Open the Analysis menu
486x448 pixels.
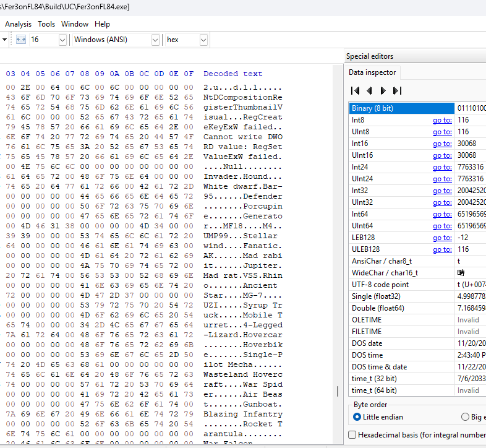(x=19, y=24)
